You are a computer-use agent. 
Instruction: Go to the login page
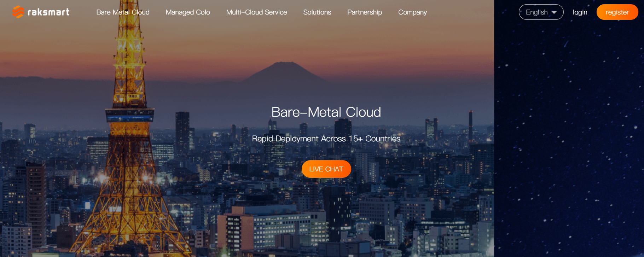pyautogui.click(x=580, y=12)
